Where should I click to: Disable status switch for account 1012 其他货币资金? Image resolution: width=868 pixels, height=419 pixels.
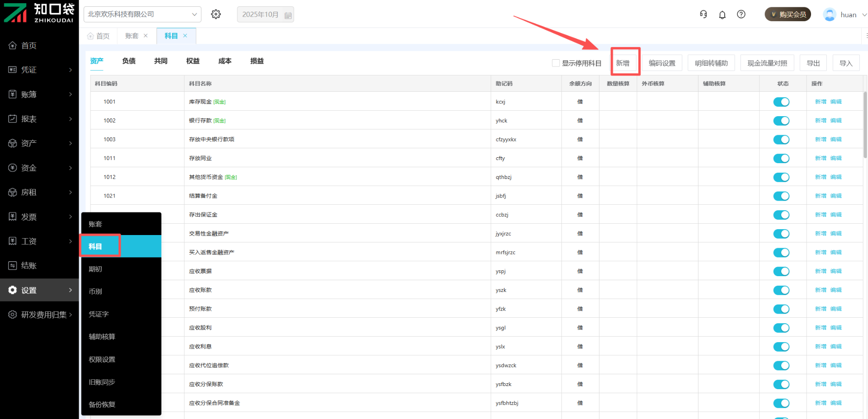click(781, 177)
